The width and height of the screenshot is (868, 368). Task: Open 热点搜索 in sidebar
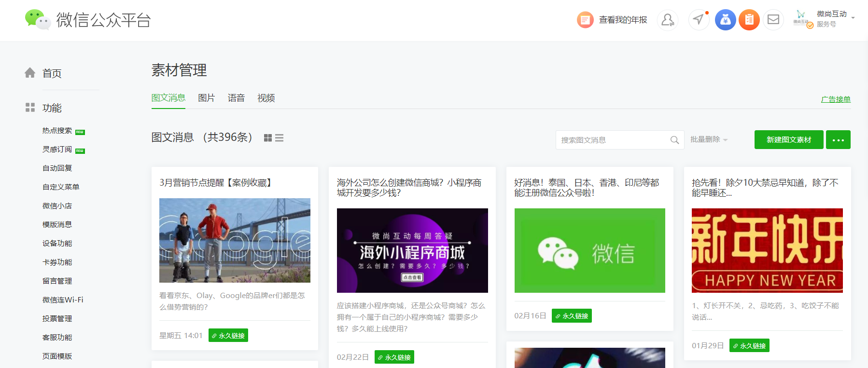[57, 131]
